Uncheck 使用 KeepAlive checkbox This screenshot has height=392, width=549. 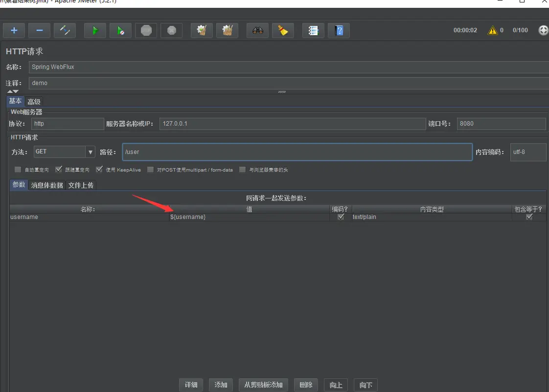click(99, 170)
